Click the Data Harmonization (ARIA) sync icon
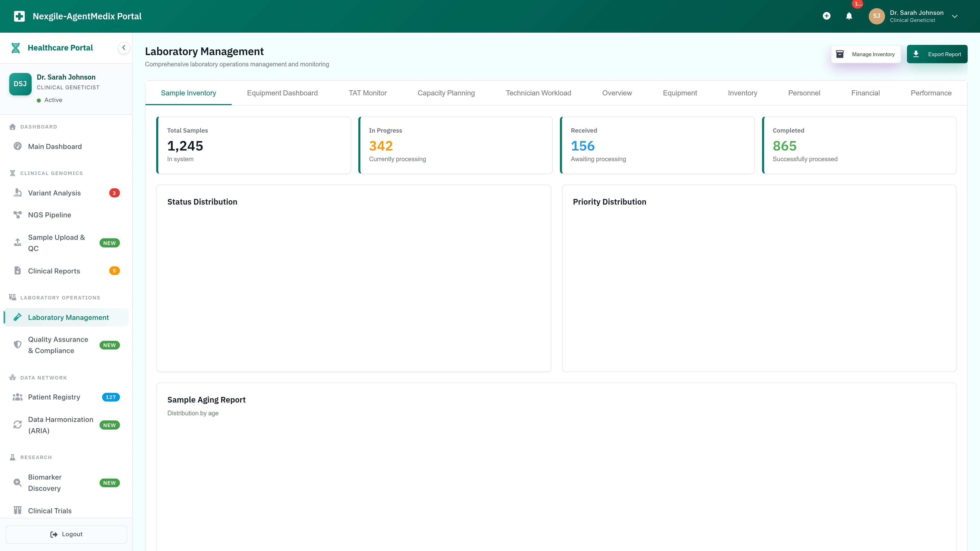980x551 pixels. pyautogui.click(x=18, y=425)
